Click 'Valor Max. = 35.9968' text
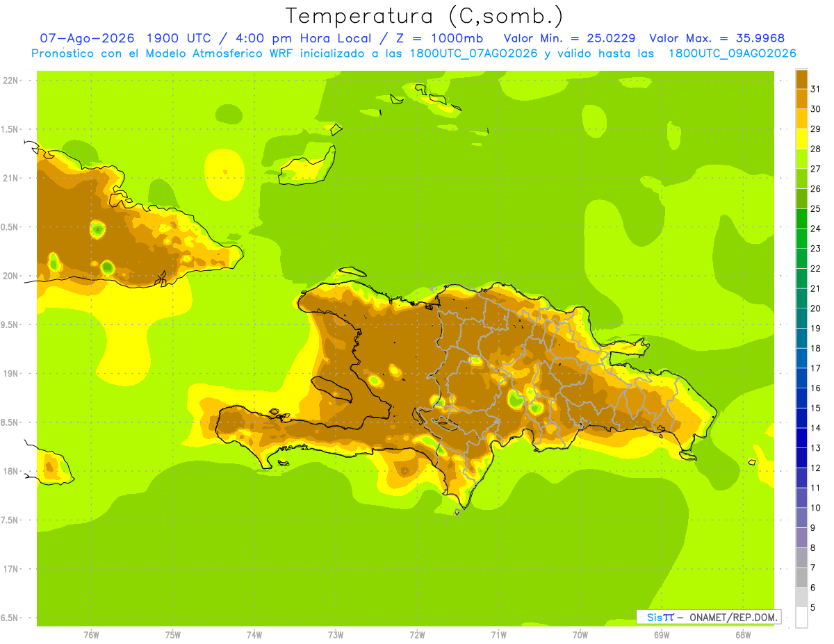 click(x=717, y=38)
